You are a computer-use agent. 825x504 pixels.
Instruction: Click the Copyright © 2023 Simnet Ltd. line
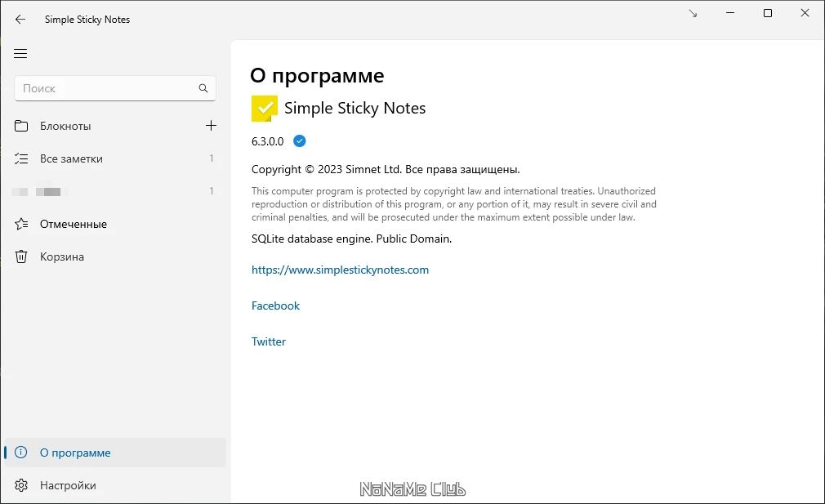(x=386, y=169)
